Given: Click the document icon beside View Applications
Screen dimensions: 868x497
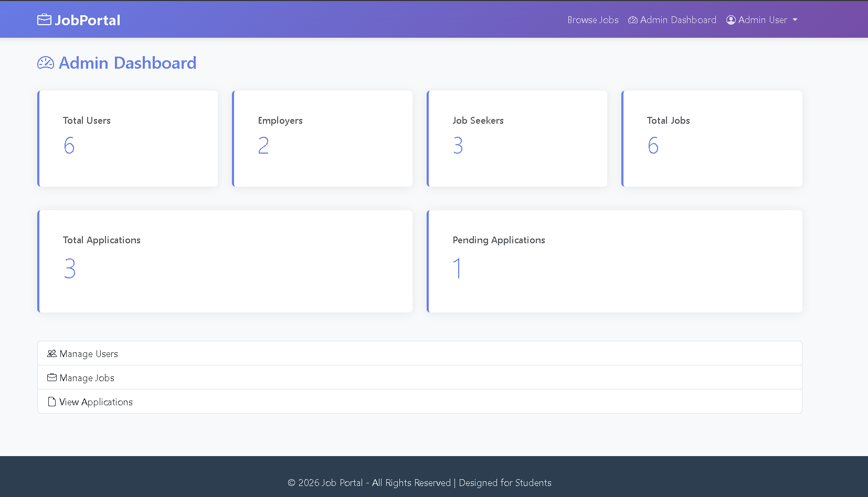Looking at the screenshot, I should (x=52, y=402).
